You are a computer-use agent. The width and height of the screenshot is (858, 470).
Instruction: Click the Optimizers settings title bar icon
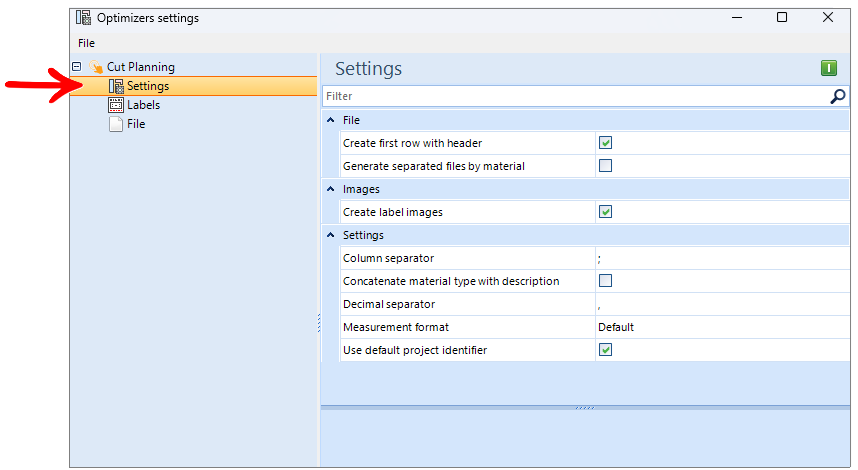83,18
